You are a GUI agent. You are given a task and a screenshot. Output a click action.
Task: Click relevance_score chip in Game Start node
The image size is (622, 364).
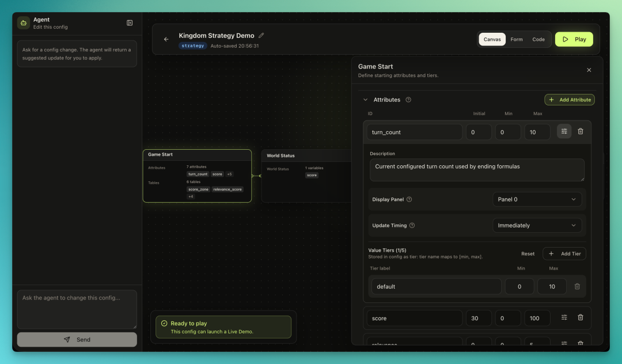pos(227,189)
